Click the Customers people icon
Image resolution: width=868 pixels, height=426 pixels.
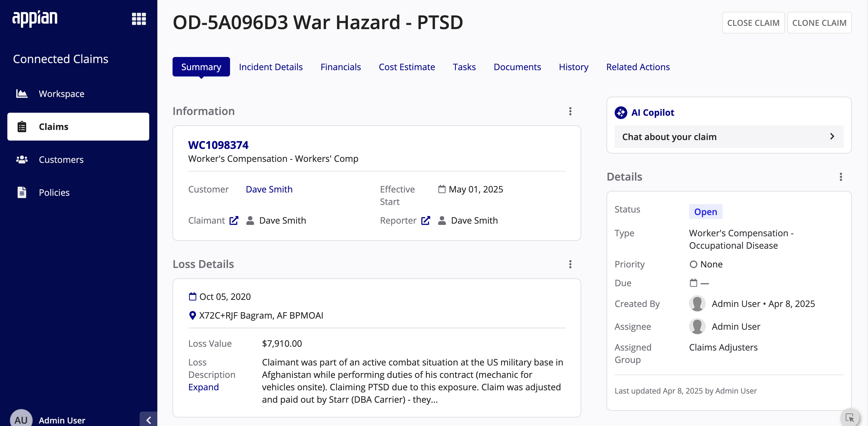(22, 159)
